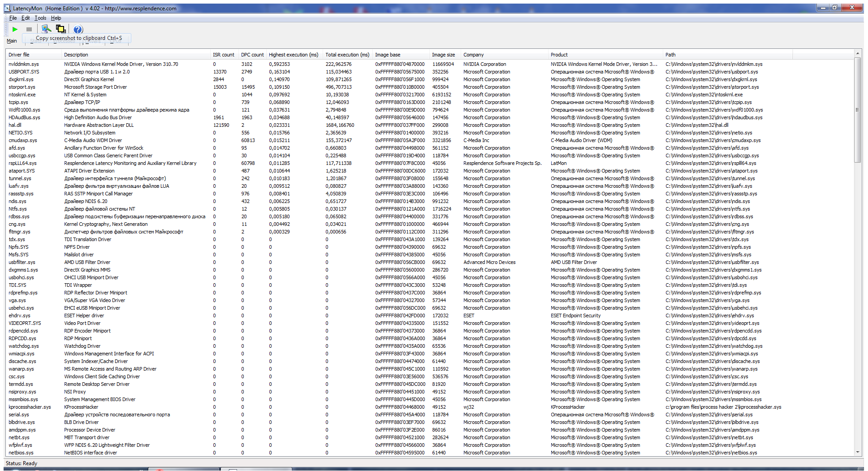Sort the list by the Company column header
The height and width of the screenshot is (471, 868).
473,55
